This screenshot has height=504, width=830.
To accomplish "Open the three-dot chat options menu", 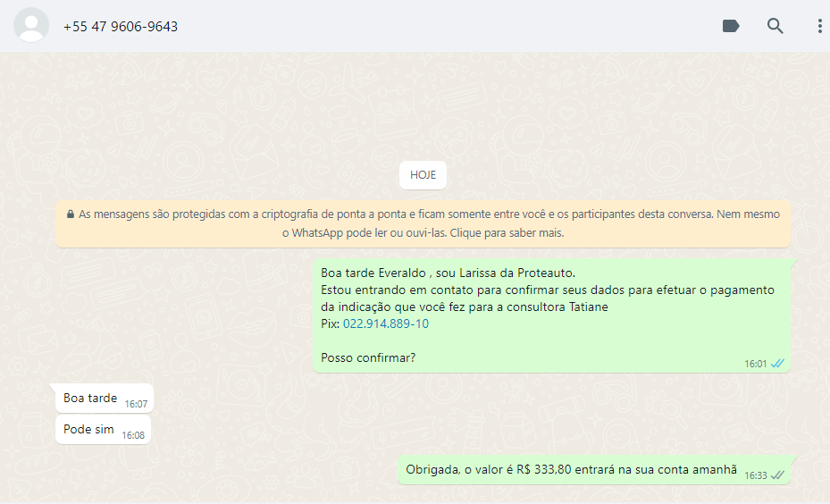I will [x=819, y=26].
